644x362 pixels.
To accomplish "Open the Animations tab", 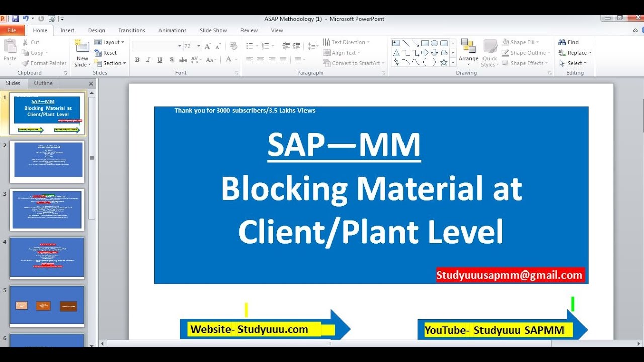I will coord(173,30).
